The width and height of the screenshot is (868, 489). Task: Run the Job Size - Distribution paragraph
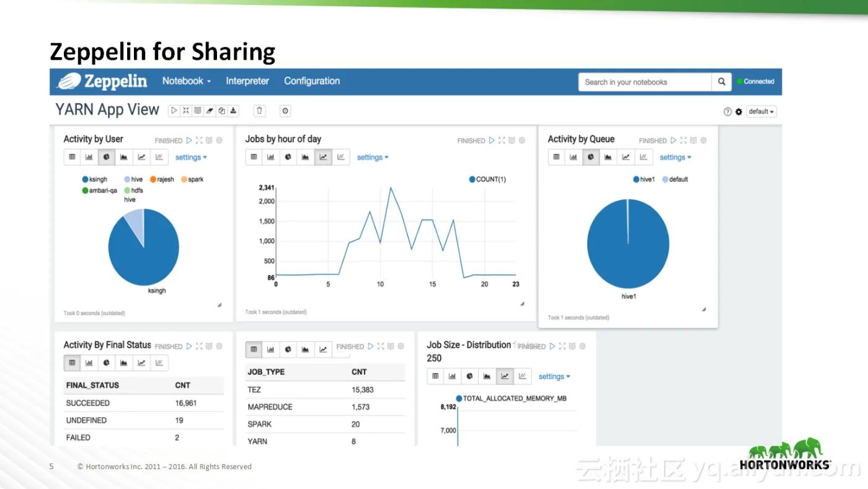[552, 346]
